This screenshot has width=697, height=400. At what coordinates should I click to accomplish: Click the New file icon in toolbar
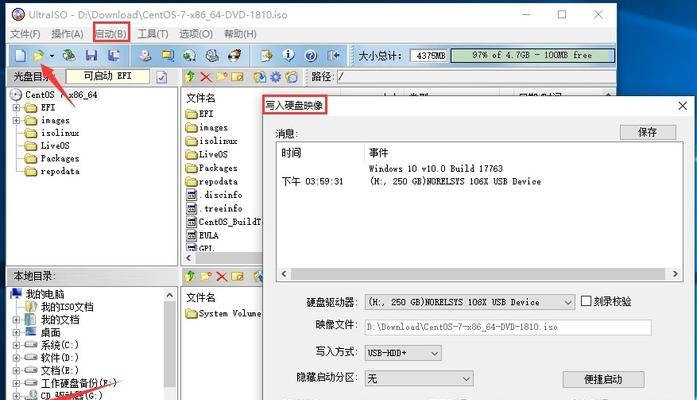click(x=20, y=56)
